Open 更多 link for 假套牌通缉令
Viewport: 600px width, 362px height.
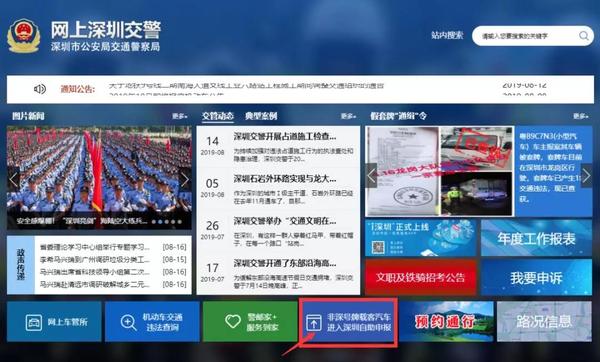(x=580, y=116)
